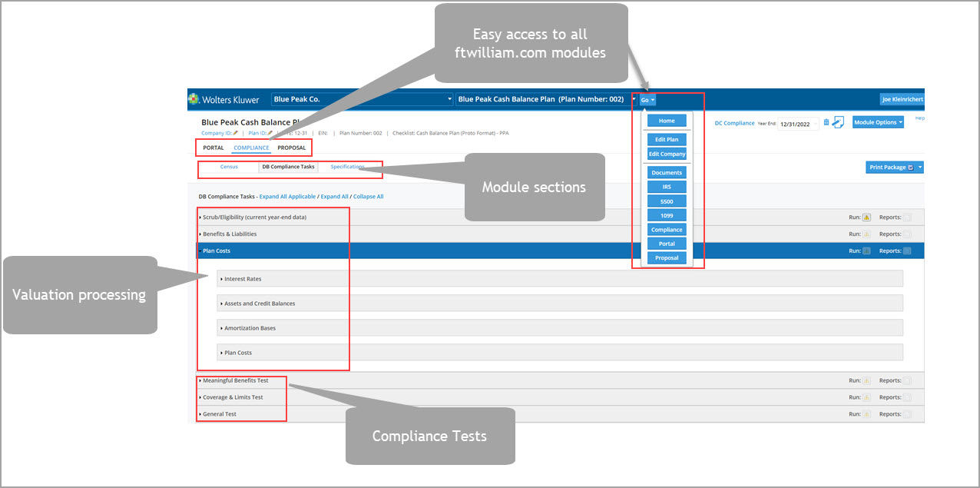The image size is (980, 488).
Task: Open Reports icon in Plan Costs row
Action: click(x=907, y=251)
